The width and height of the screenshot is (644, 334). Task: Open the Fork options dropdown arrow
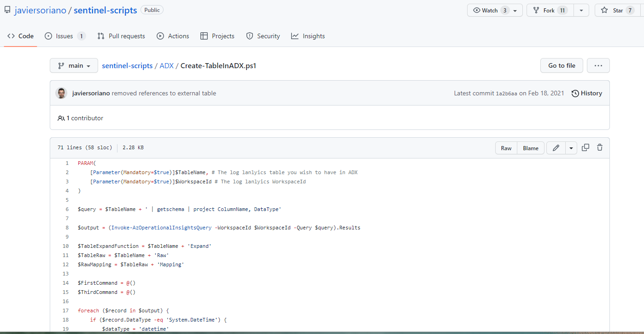click(x=581, y=10)
